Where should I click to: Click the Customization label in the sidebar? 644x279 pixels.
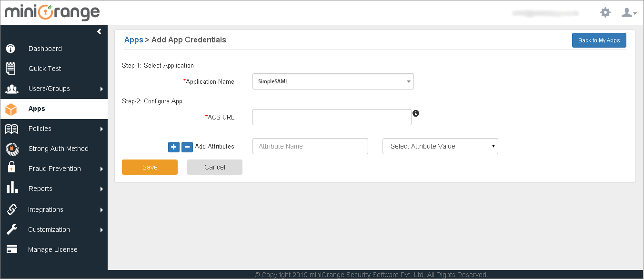(x=49, y=229)
